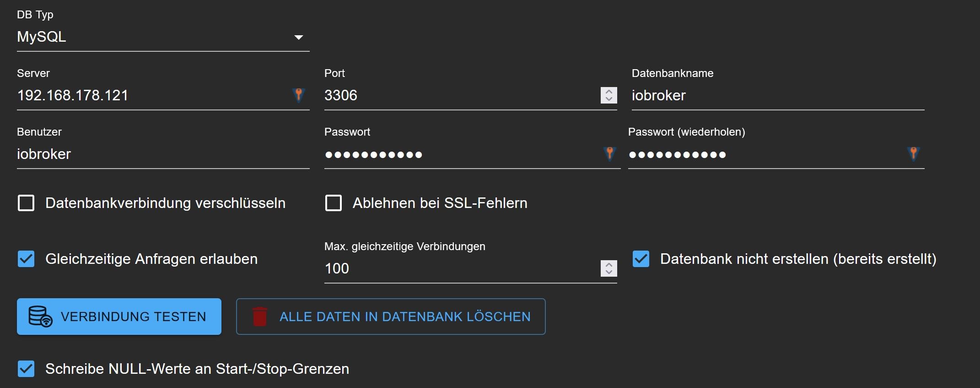
Task: Click the key icon in Passwort field
Action: click(x=609, y=153)
